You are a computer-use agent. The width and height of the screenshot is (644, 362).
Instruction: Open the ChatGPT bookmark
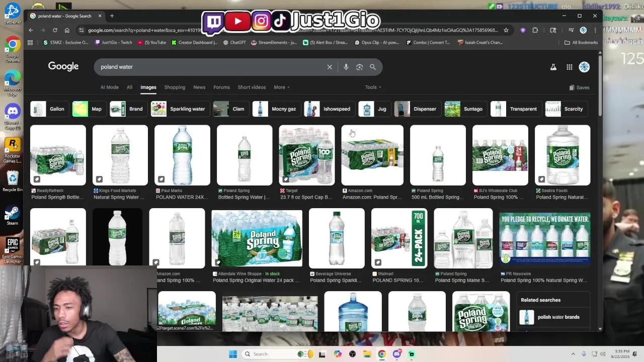coord(234,43)
